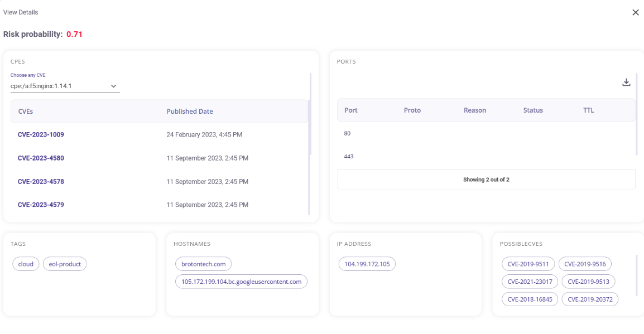The image size is (644, 334).
Task: Click the CPES list vertical scrollbar
Action: 310,114
